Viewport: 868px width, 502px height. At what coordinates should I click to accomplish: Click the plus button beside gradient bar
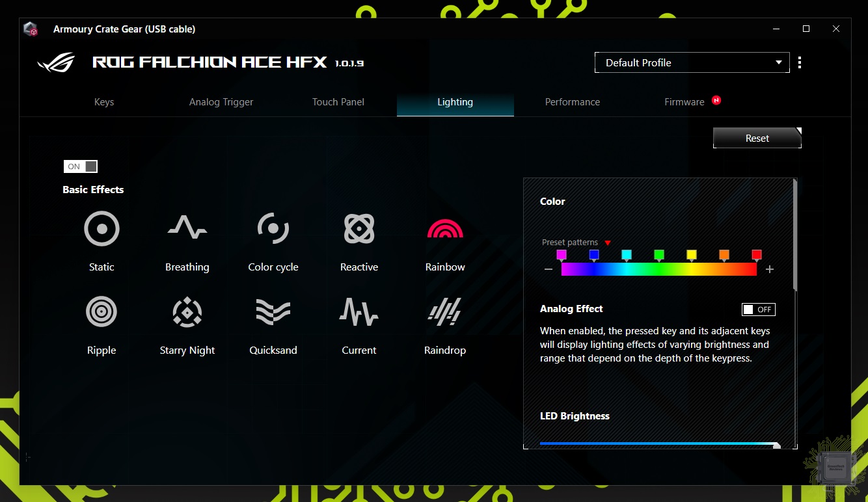coord(770,269)
